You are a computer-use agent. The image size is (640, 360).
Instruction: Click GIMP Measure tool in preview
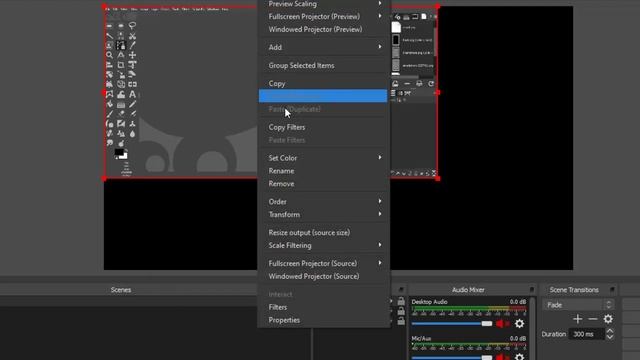click(x=121, y=55)
